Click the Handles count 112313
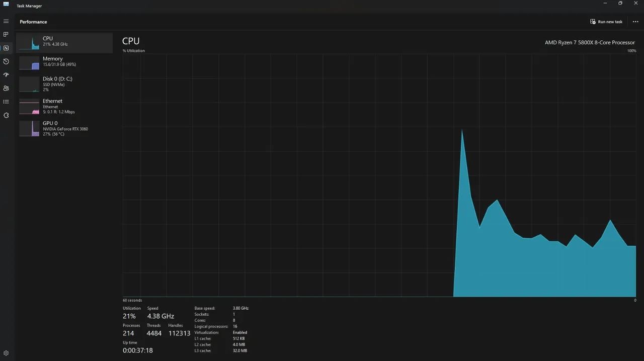The height and width of the screenshot is (361, 644). coord(179,333)
